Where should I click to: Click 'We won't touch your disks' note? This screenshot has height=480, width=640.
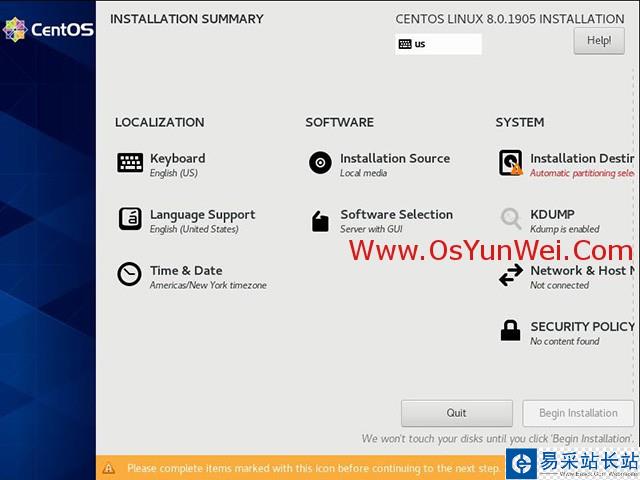(498, 439)
